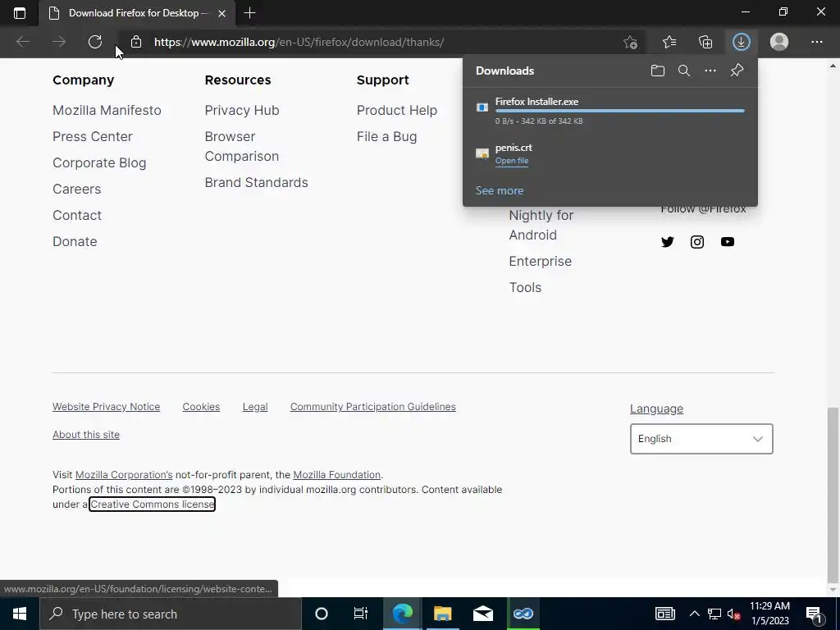Open the Browser Comparison link

coord(242,146)
